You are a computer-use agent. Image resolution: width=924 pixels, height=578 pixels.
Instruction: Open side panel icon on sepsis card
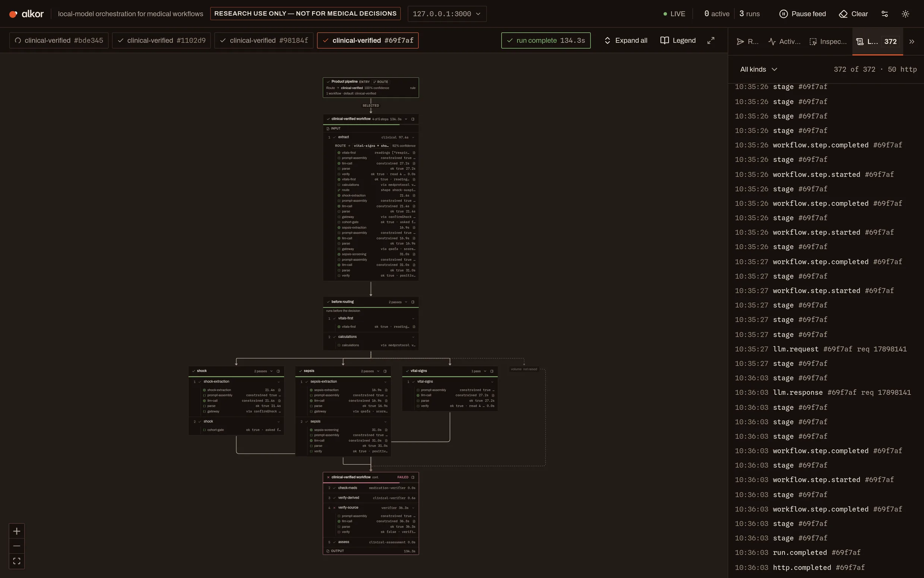385,371
